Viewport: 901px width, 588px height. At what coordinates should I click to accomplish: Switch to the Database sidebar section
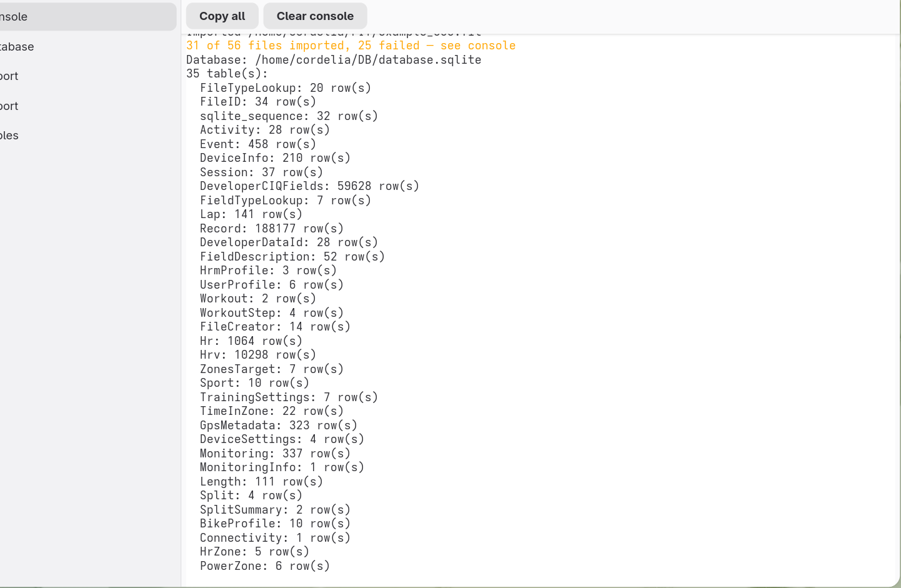coord(87,47)
